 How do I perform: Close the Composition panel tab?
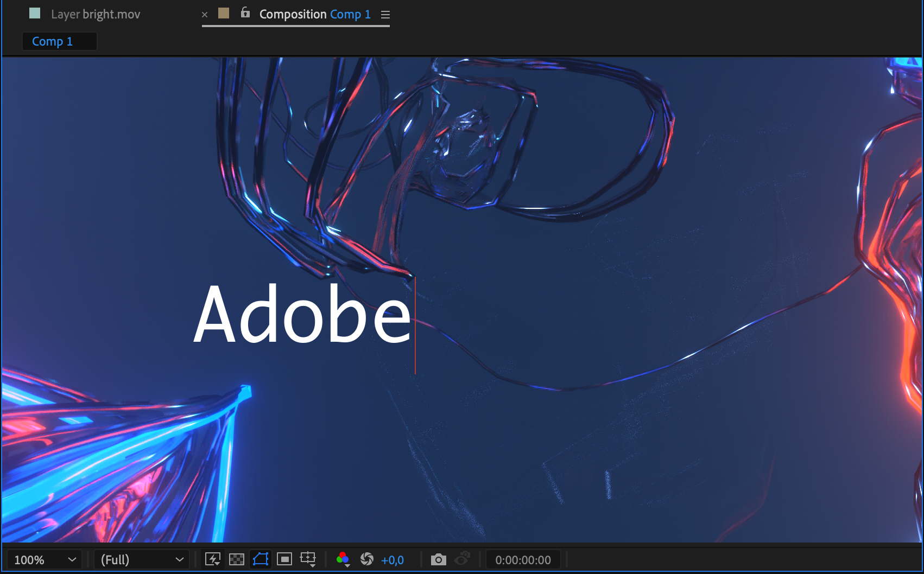pyautogui.click(x=205, y=15)
